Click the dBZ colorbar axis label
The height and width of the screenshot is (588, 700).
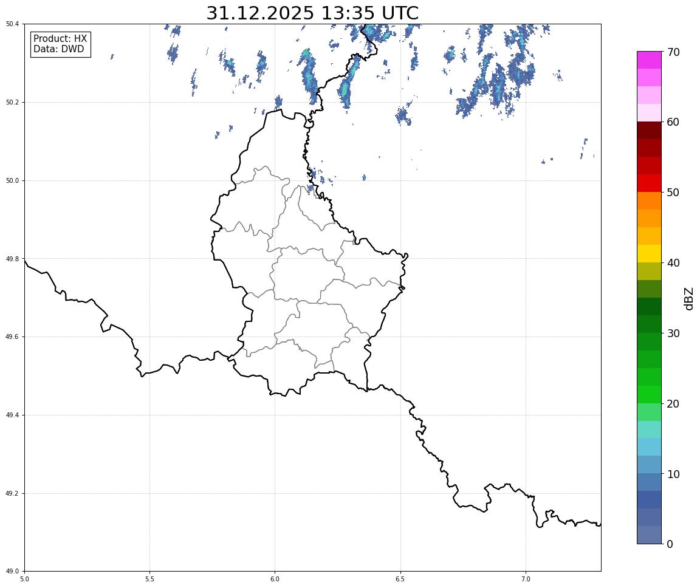pos(689,298)
